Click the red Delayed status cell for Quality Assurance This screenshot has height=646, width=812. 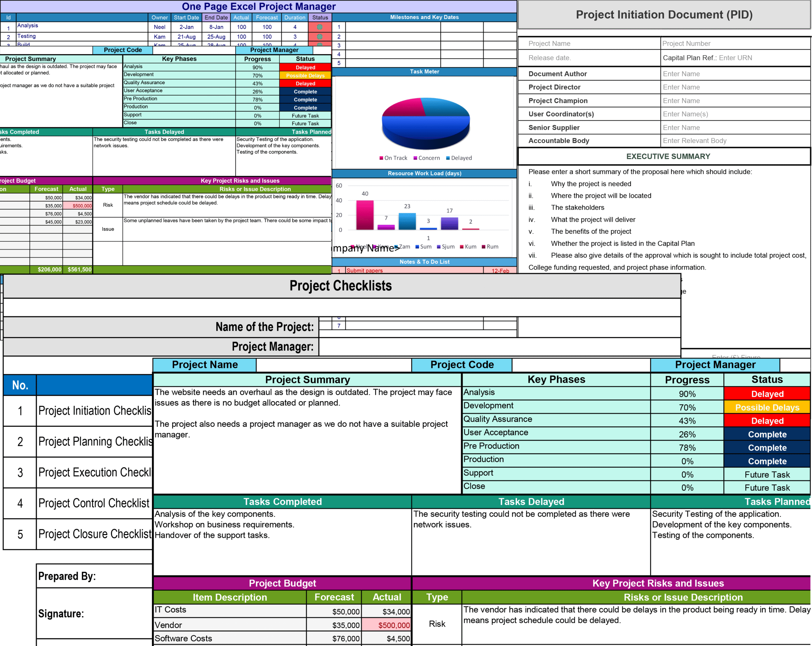(767, 421)
